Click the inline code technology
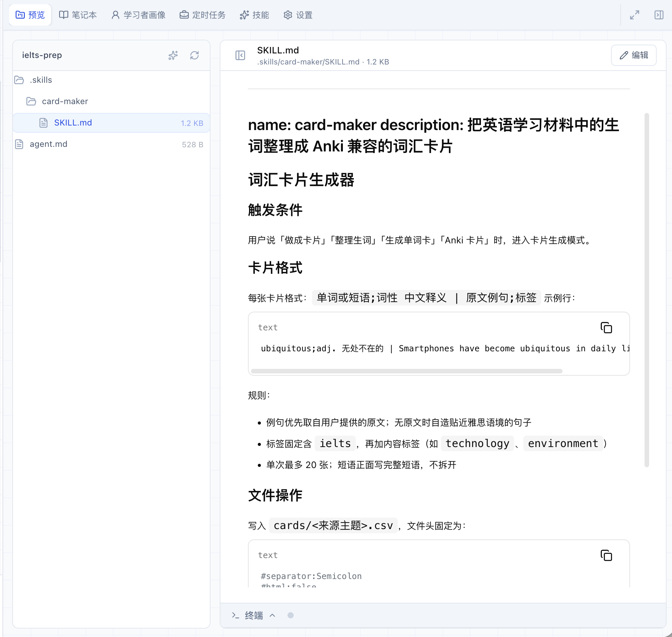Image resolution: width=672 pixels, height=637 pixels. pyautogui.click(x=477, y=444)
